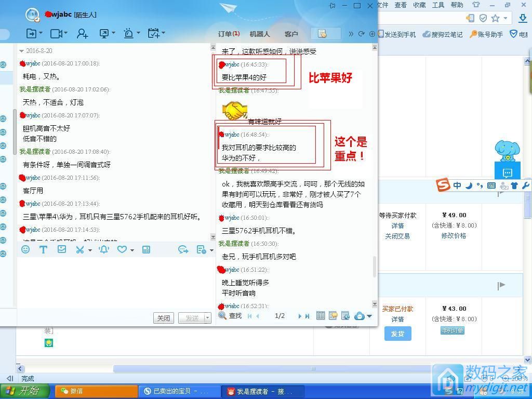This screenshot has height=399, width=532.
Task: Click the magnifier search icon beside 查找
Action: tap(222, 315)
